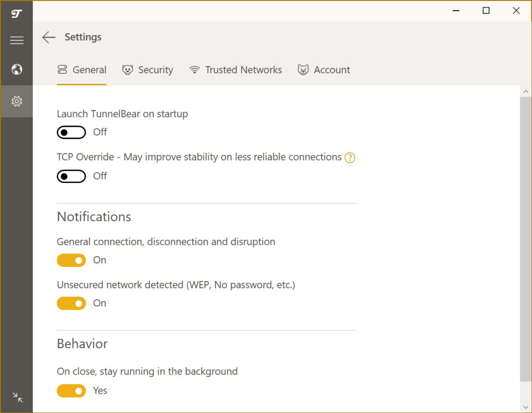532x413 pixels.
Task: Select the settings gear in sidebar
Action: 17,101
